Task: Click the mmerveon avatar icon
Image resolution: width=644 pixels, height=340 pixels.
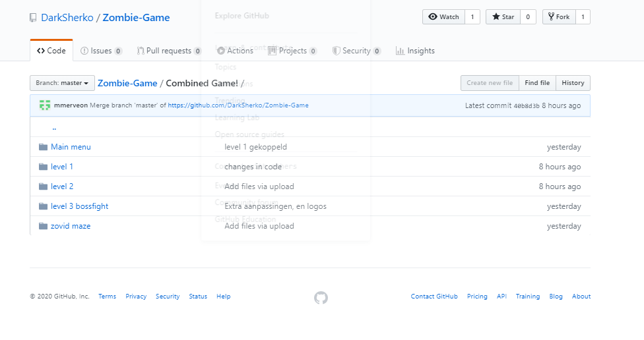Action: tap(45, 105)
